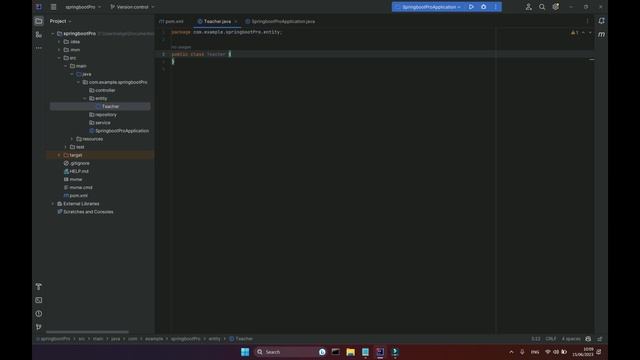Screen dimensions: 640x360
Task: Open the Project tool window icon
Action: [39, 21]
